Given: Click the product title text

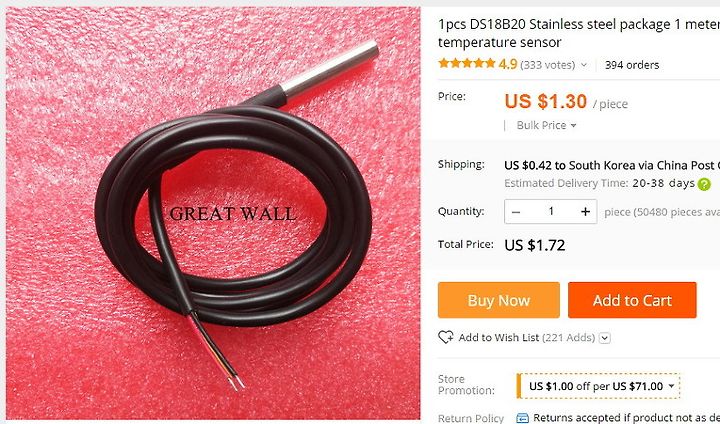Looking at the screenshot, I should click(579, 33).
